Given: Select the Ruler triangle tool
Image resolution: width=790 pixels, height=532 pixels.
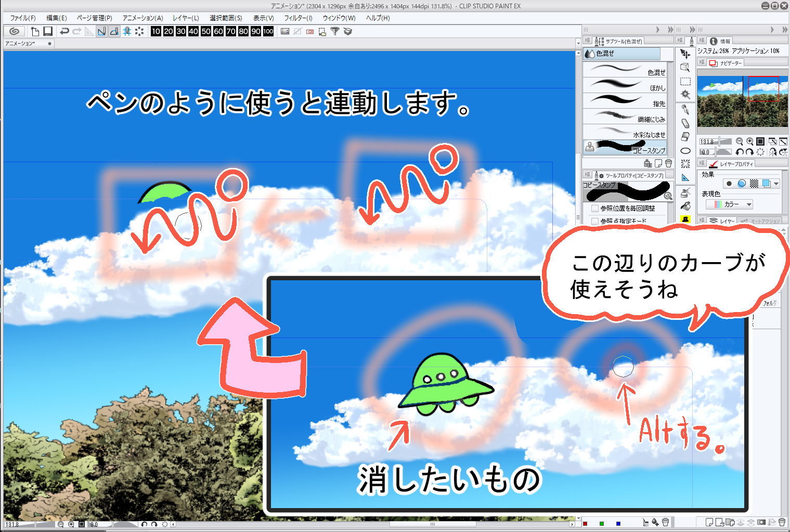Looking at the screenshot, I should (685, 178).
